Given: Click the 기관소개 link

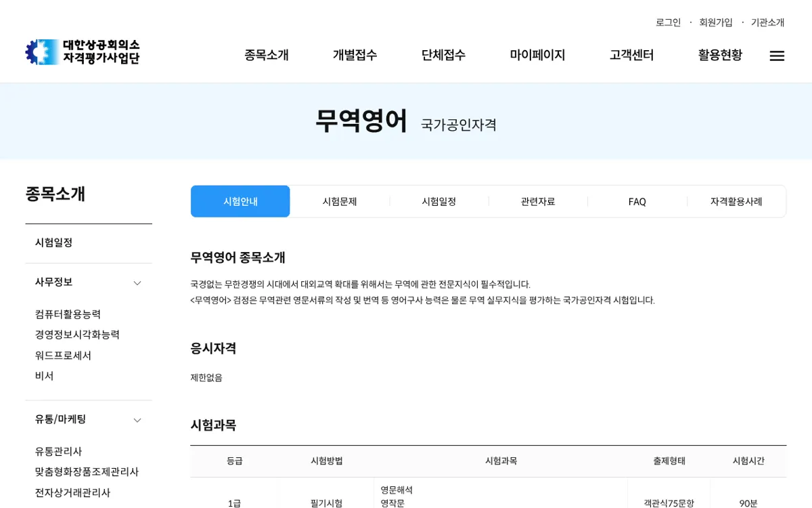Looking at the screenshot, I should click(768, 22).
